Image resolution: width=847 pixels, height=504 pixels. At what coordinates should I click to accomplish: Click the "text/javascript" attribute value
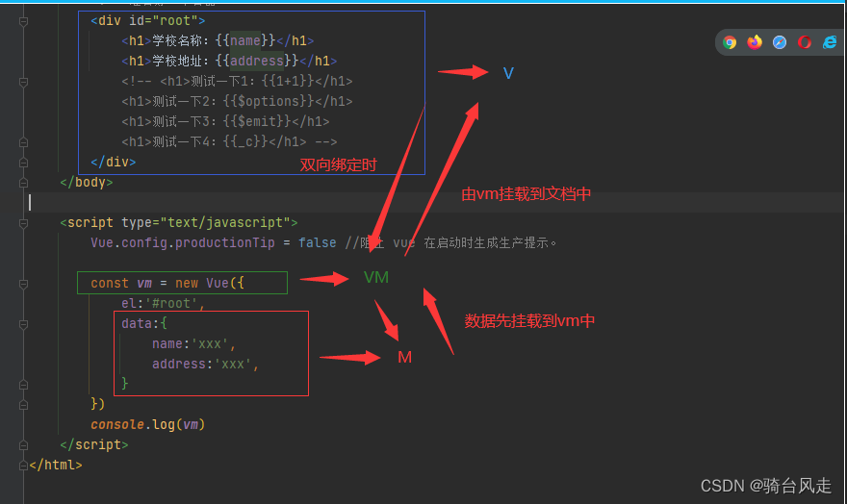point(225,222)
